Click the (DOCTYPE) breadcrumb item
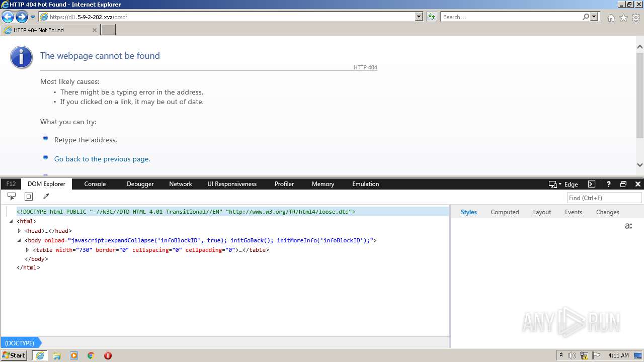This screenshot has width=644, height=362. [x=20, y=343]
